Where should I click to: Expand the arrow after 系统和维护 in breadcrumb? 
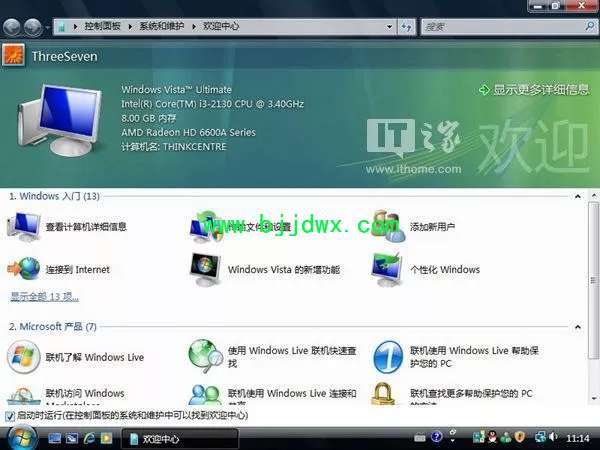pos(194,26)
